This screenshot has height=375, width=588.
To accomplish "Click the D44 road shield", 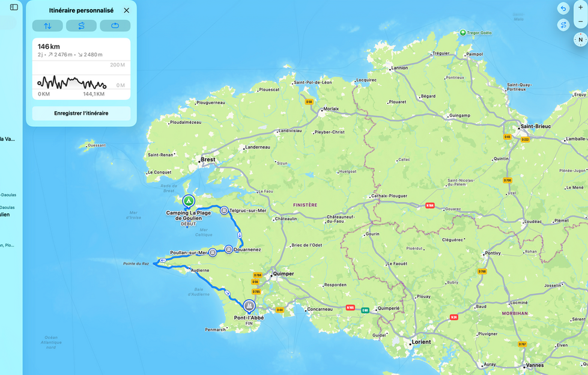I will pyautogui.click(x=280, y=310).
